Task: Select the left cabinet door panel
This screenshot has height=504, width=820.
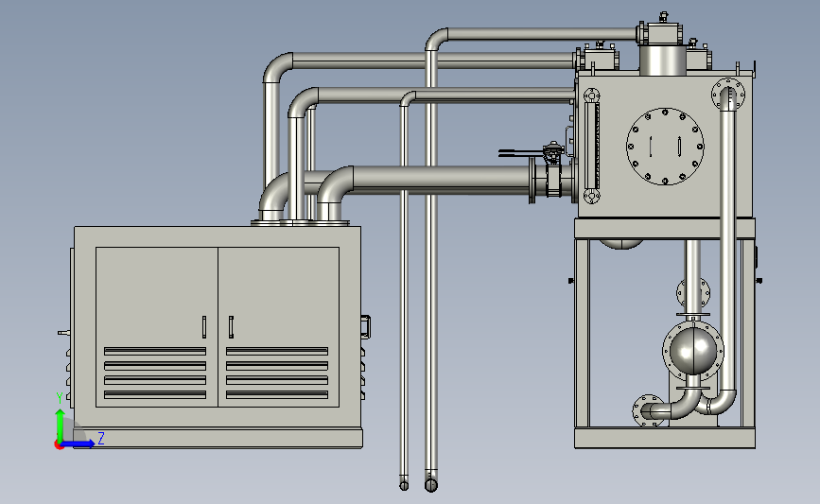Action: pos(157,327)
